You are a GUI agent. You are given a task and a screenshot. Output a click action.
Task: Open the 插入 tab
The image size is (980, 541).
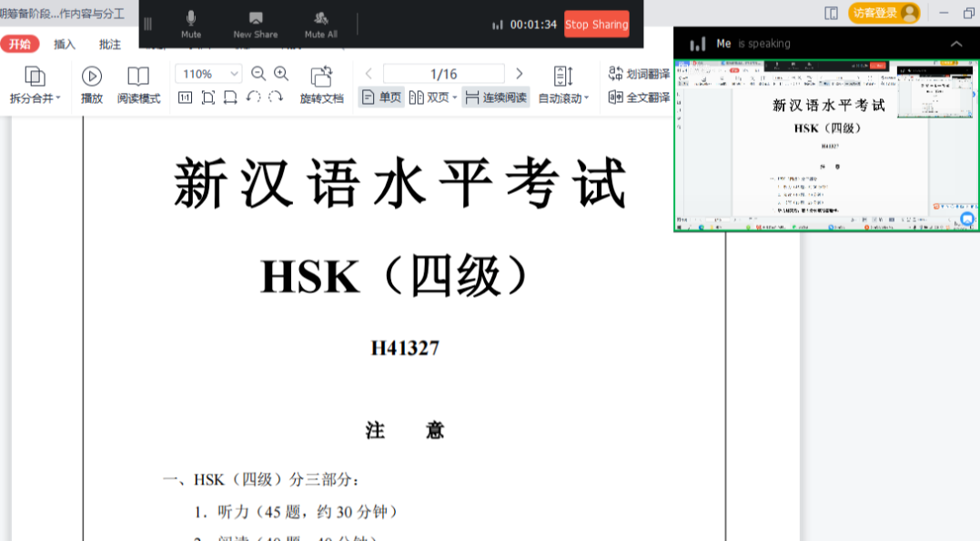(65, 44)
